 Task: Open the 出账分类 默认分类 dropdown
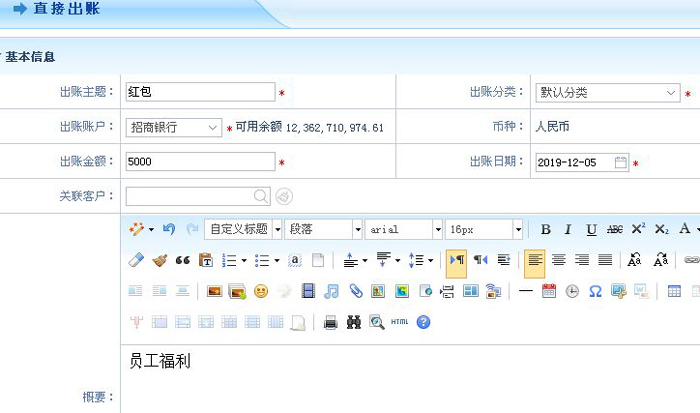click(x=606, y=93)
